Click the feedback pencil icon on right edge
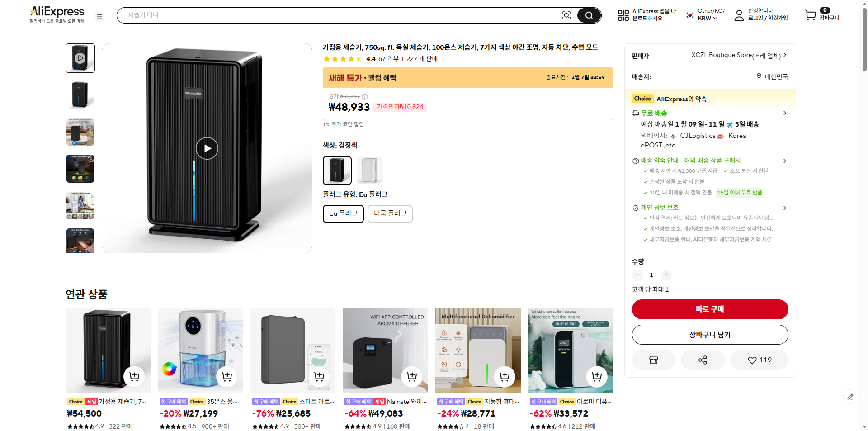Image resolution: width=868 pixels, height=431 pixels. [850, 396]
